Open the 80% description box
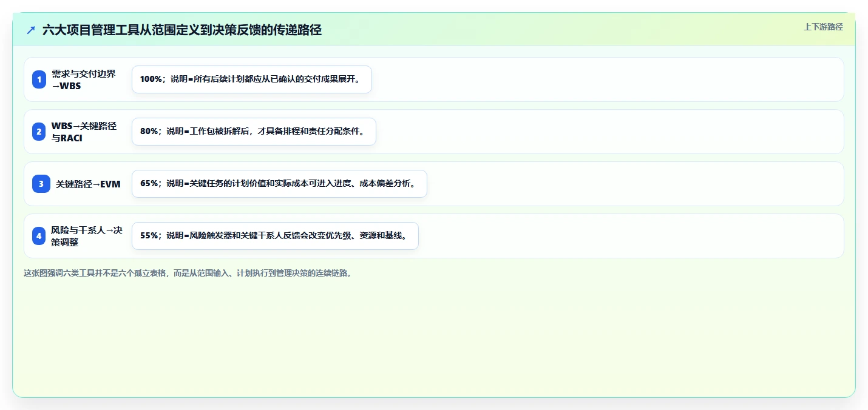 (254, 132)
